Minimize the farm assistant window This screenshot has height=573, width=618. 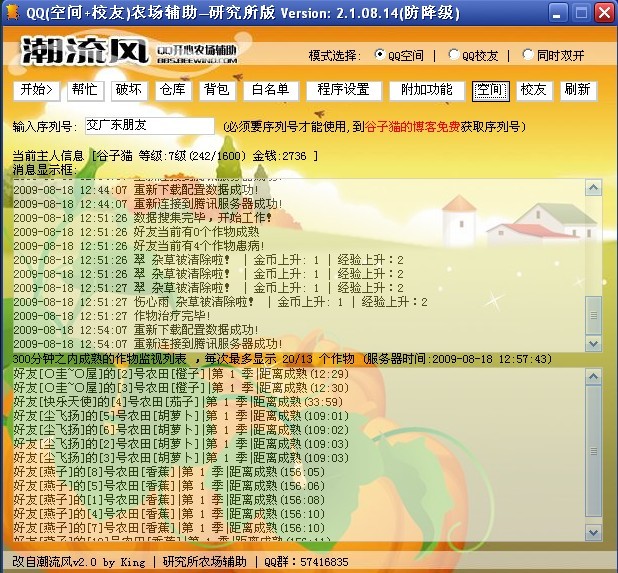[557, 13]
